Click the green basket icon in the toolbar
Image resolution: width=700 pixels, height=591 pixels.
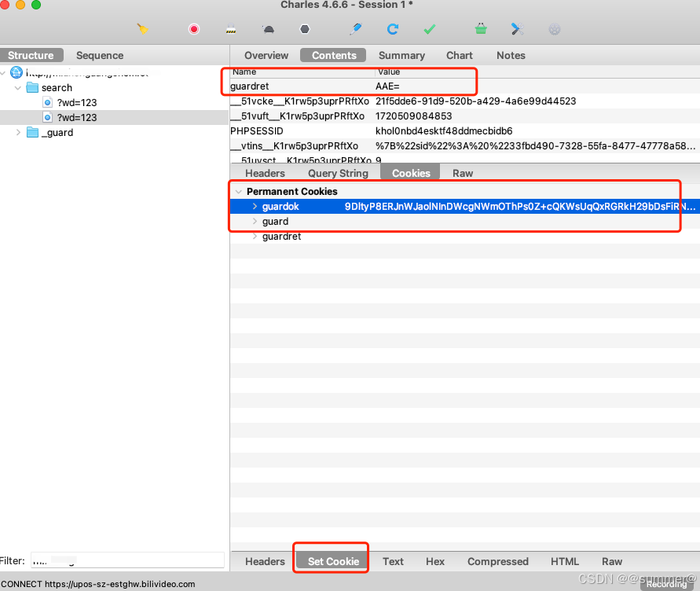pos(481,29)
